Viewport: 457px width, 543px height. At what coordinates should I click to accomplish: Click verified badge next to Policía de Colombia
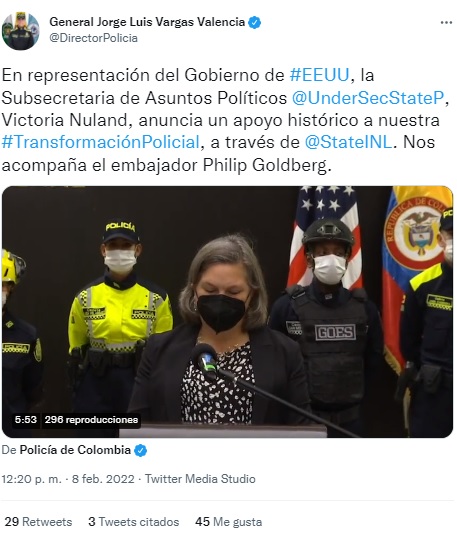tap(140, 451)
